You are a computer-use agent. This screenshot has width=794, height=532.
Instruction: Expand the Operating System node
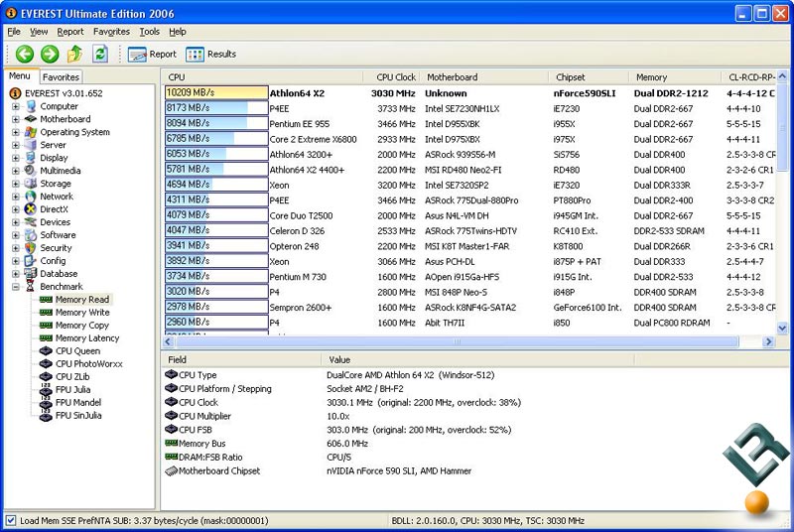tap(16, 132)
